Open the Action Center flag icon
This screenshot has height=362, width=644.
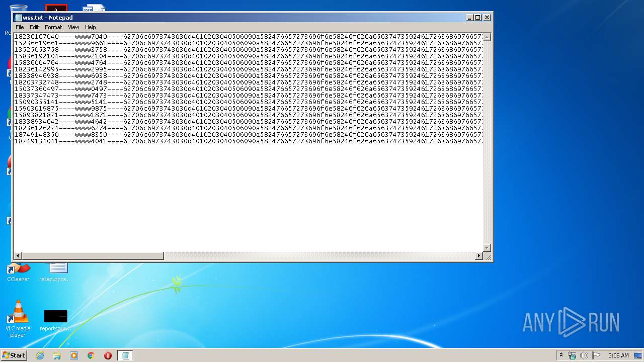(596, 355)
